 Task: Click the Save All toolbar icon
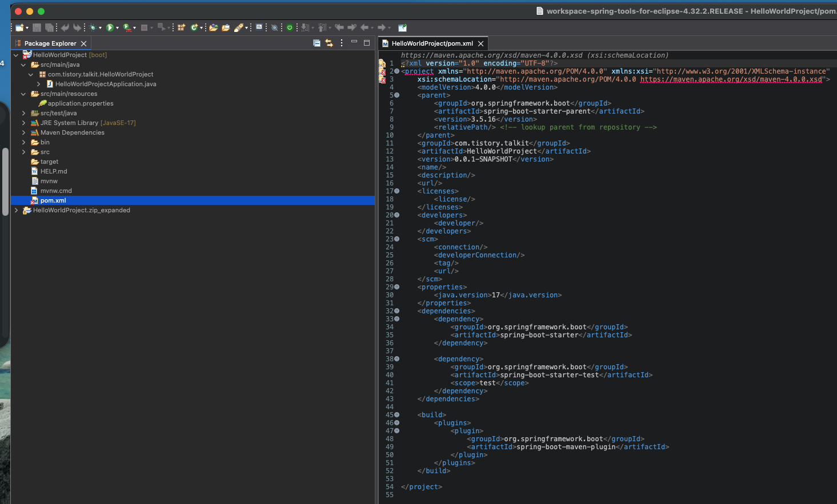(x=50, y=27)
